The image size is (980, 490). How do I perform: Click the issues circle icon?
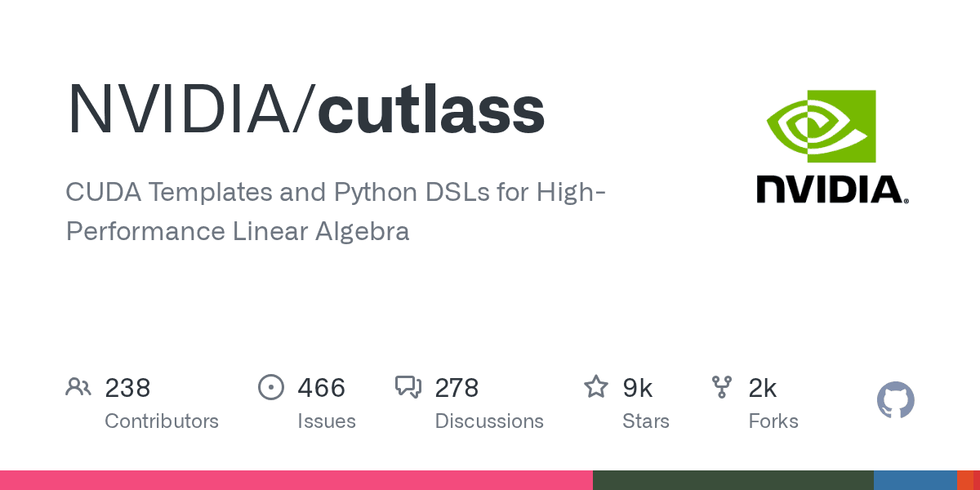tap(270, 387)
